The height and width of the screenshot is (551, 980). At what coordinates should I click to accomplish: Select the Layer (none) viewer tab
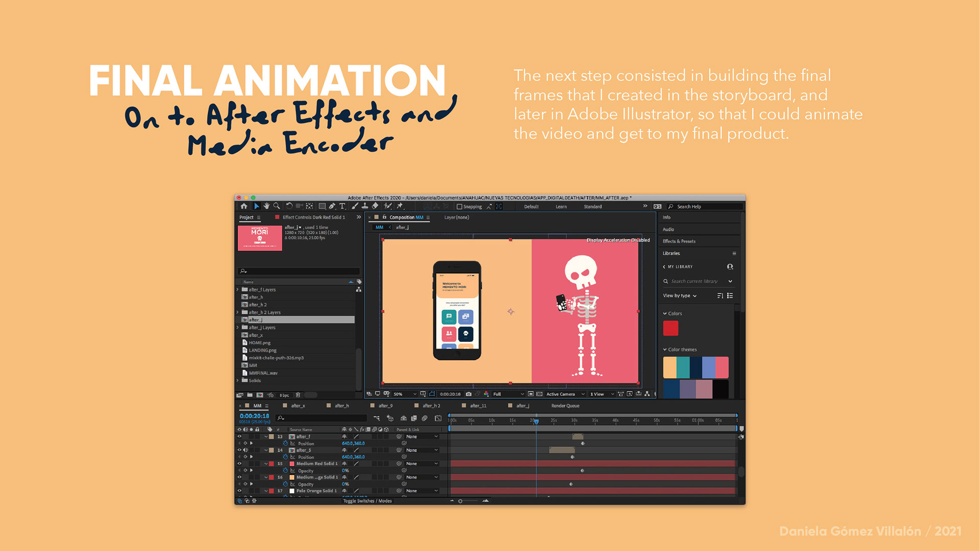pyautogui.click(x=456, y=217)
